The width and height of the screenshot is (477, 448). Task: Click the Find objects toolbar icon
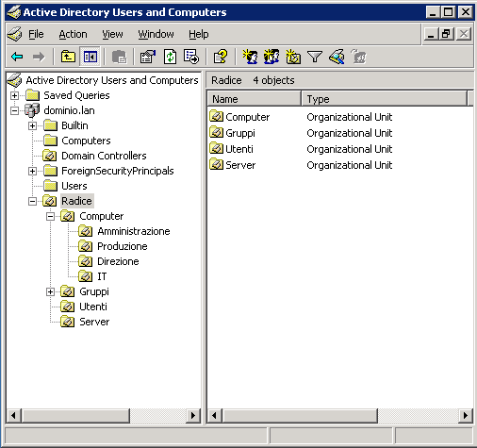click(337, 57)
